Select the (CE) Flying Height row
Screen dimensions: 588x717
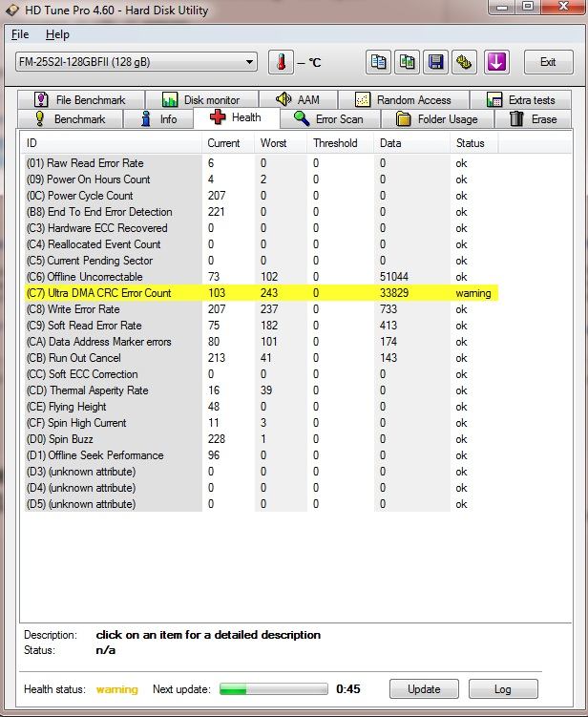(262, 407)
